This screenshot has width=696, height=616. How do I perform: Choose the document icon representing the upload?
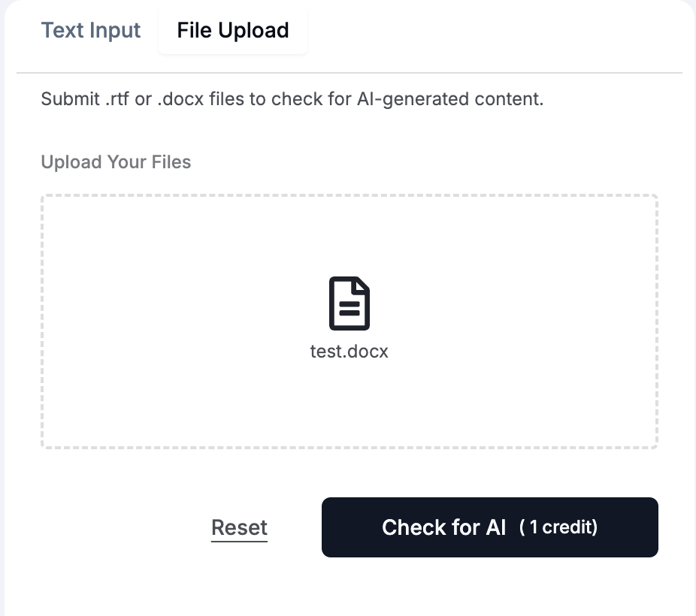[350, 303]
